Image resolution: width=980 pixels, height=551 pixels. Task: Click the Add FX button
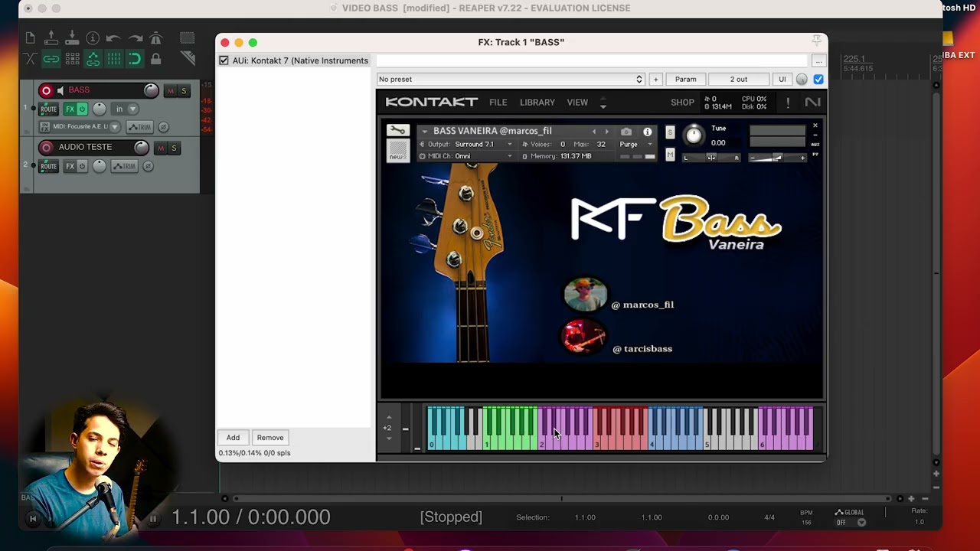click(233, 438)
